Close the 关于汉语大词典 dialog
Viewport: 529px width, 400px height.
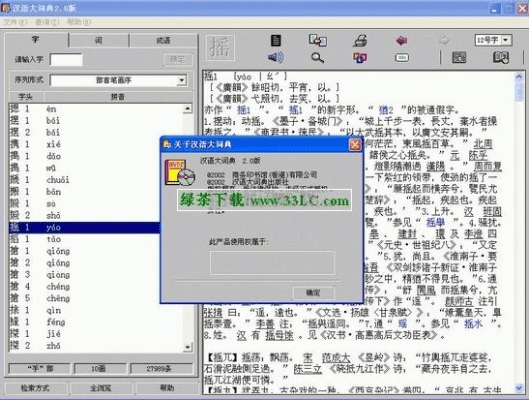click(355, 145)
